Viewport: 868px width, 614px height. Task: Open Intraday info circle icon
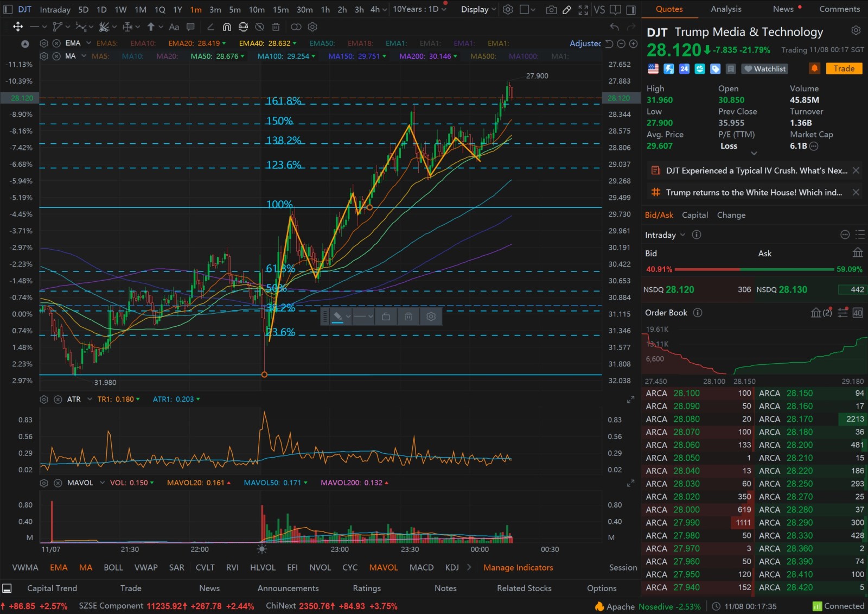697,235
